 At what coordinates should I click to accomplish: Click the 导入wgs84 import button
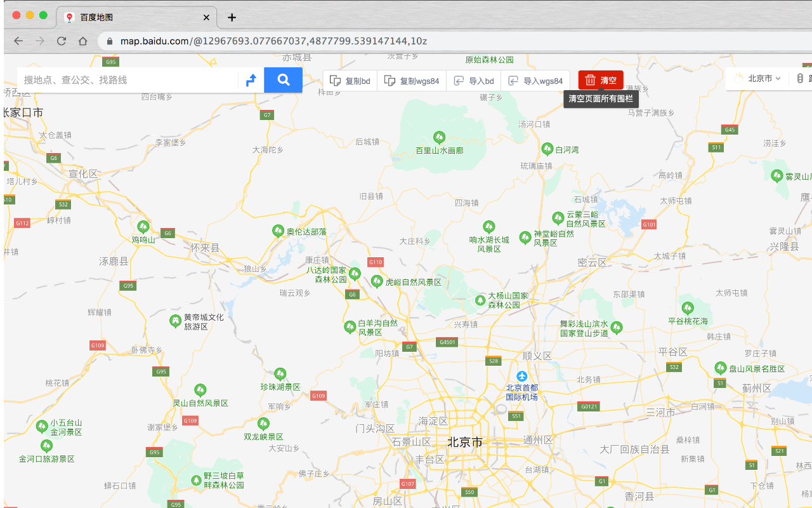pos(536,80)
